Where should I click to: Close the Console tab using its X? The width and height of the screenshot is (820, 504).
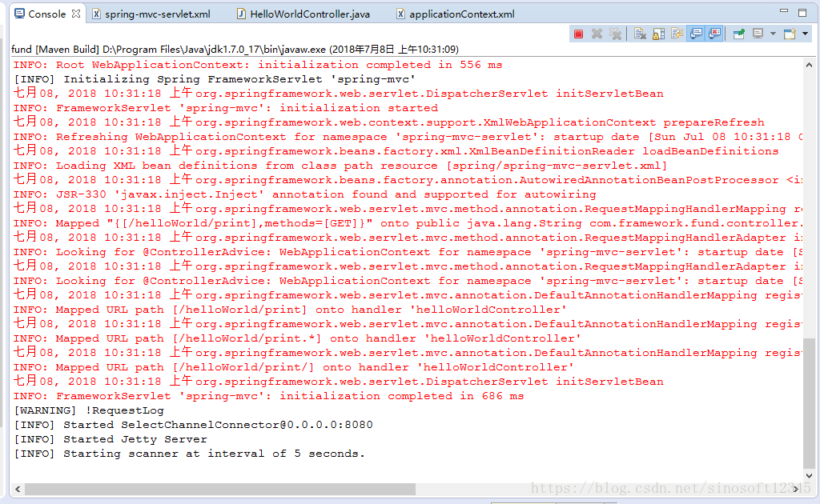click(x=76, y=14)
